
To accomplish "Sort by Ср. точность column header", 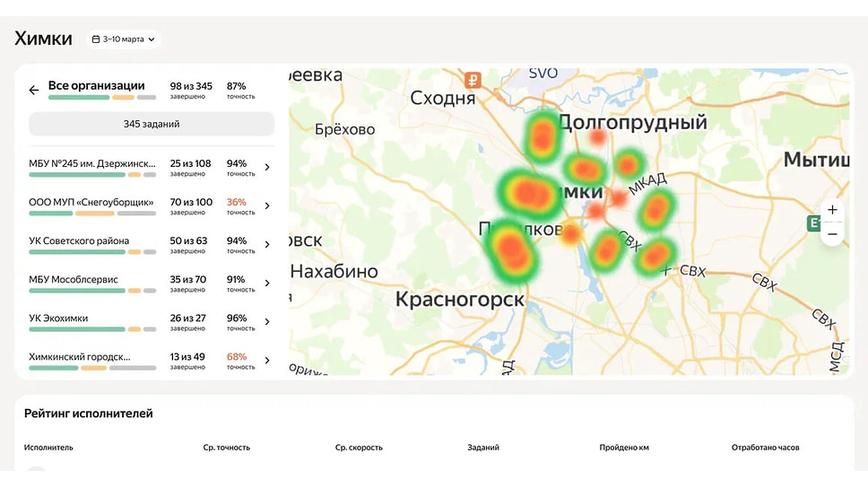I will click(226, 448).
